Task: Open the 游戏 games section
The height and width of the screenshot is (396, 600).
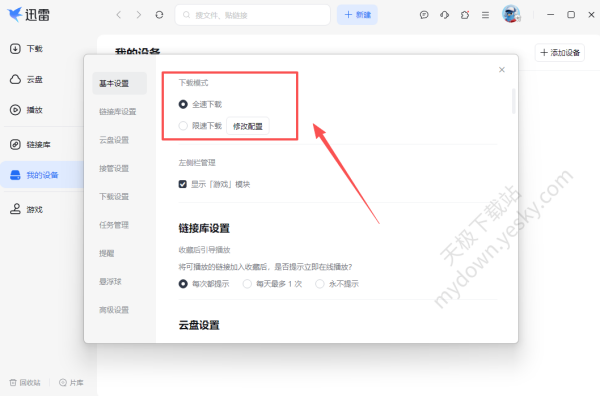Action: [26, 209]
